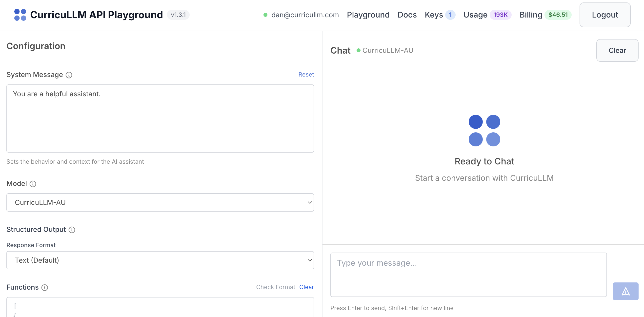This screenshot has height=317, width=644.
Task: Click the green status dot next to CurricuLLM-AU
Action: pos(359,50)
